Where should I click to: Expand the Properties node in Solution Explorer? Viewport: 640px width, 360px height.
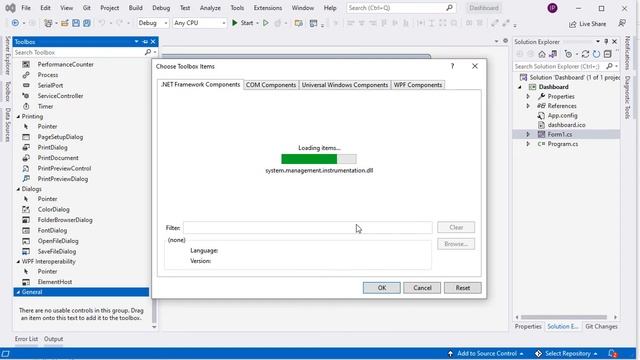coord(528,96)
